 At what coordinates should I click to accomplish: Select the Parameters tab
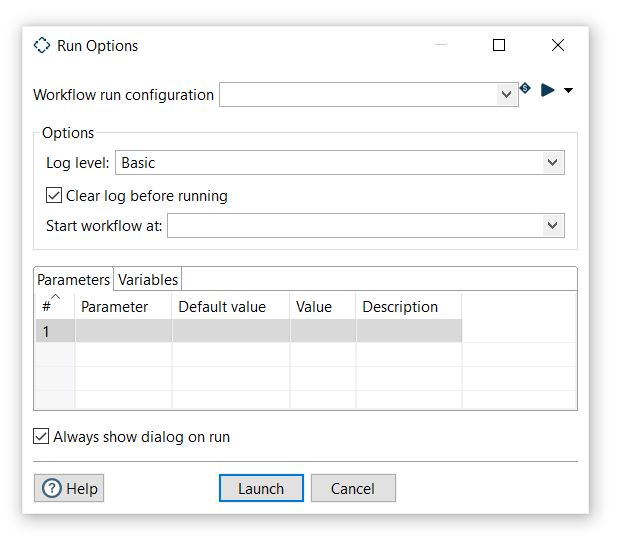pyautogui.click(x=74, y=280)
